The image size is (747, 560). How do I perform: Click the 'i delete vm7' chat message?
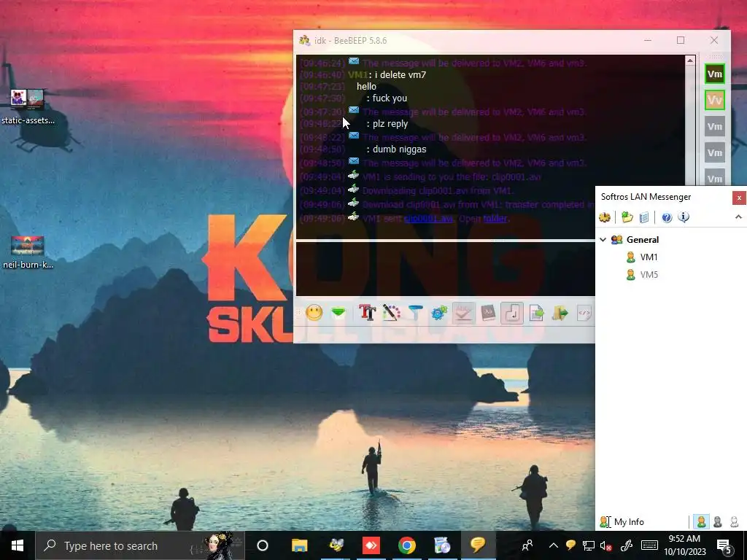pos(400,75)
